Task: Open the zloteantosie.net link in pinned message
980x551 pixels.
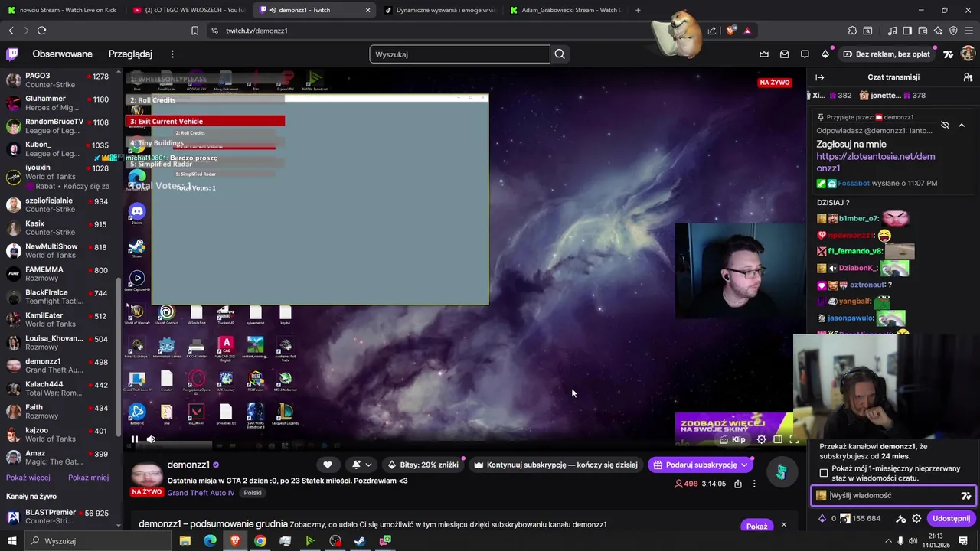Action: [x=875, y=161]
